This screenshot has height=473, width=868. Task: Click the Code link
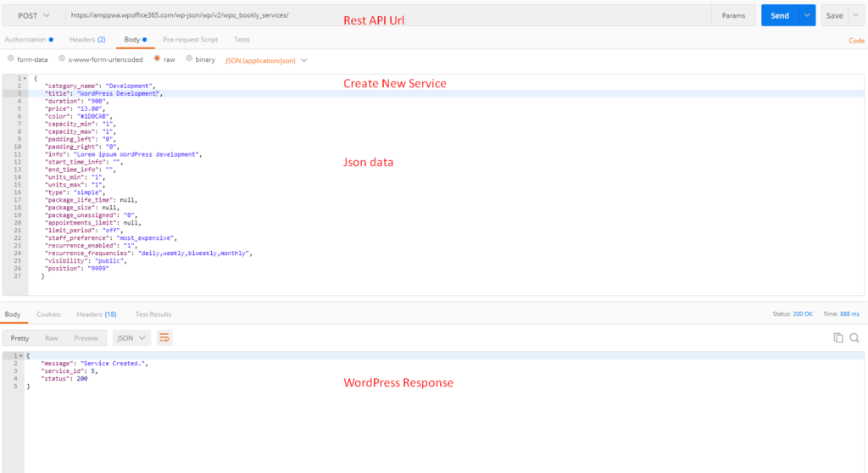pyautogui.click(x=856, y=41)
